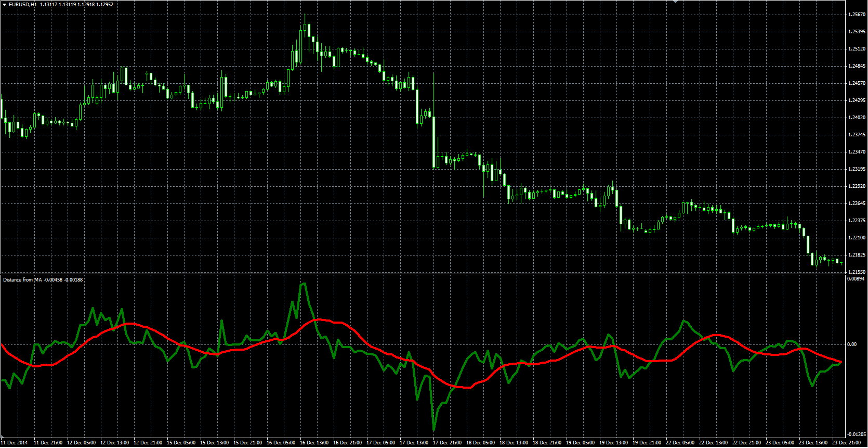Open the chart menu arrow beside EURUSD,H1

click(x=5, y=5)
